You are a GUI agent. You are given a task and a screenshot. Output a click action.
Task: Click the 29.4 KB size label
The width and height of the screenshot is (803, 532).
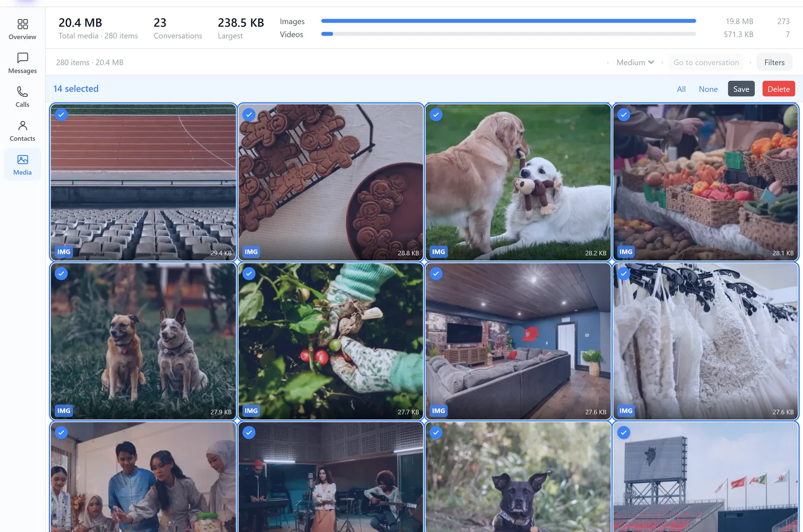pyautogui.click(x=221, y=253)
